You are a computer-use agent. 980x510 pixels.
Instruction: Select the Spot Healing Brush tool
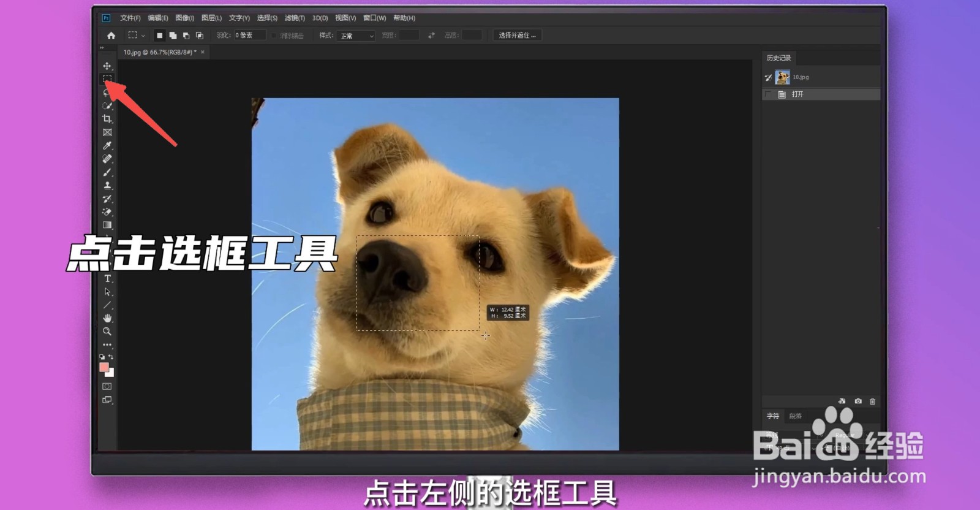[x=107, y=159]
